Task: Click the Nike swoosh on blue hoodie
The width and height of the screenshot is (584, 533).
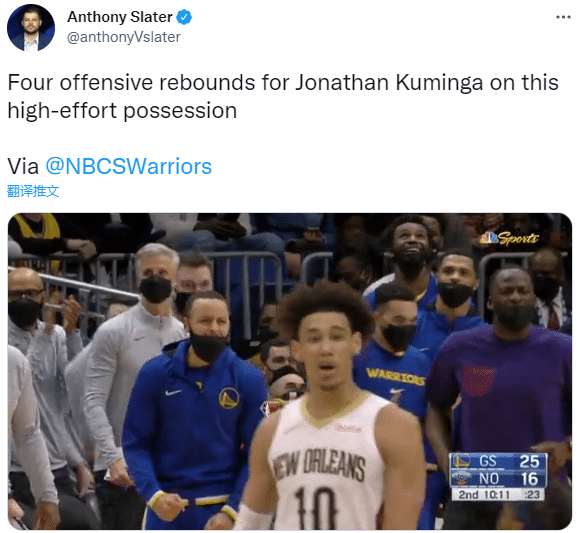Action: coord(173,392)
